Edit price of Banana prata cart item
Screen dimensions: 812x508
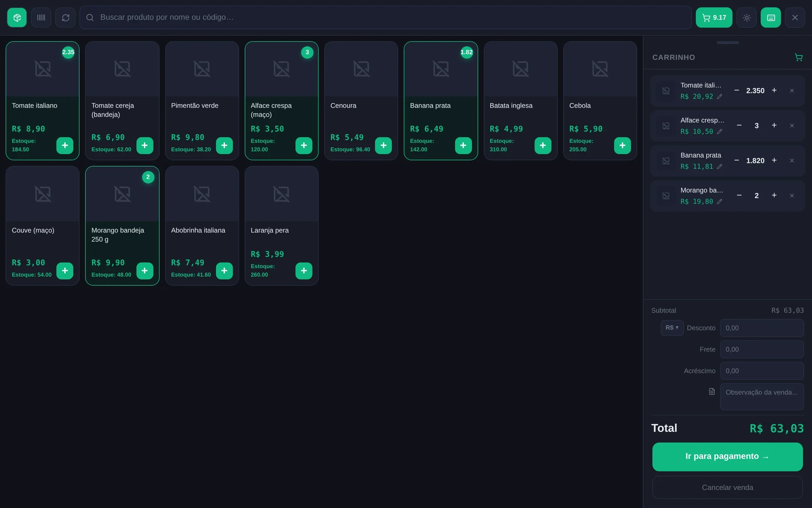(720, 167)
